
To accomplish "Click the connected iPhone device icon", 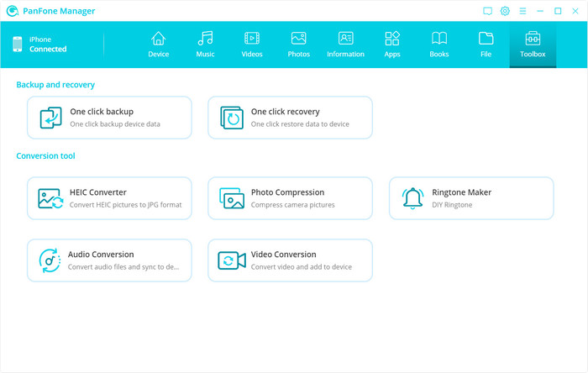I will pyautogui.click(x=18, y=45).
